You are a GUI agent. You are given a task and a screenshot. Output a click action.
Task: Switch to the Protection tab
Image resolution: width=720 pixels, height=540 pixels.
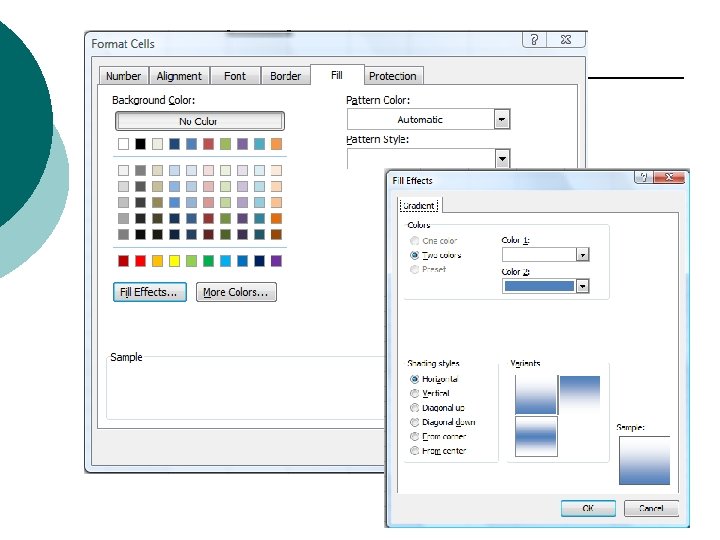393,76
